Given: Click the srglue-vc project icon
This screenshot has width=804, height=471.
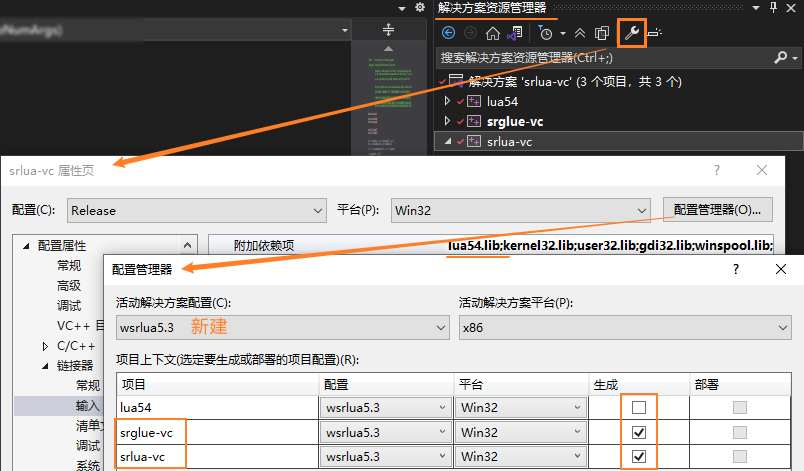Looking at the screenshot, I should [474, 121].
